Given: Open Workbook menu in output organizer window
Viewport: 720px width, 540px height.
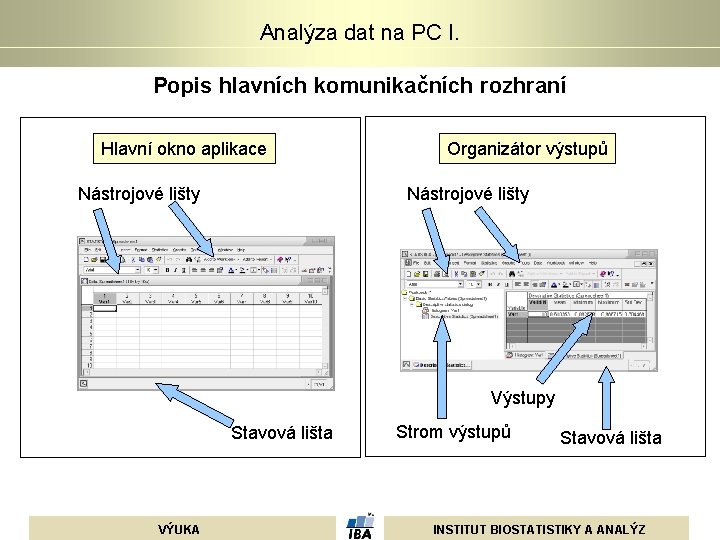Looking at the screenshot, I should click(556, 264).
